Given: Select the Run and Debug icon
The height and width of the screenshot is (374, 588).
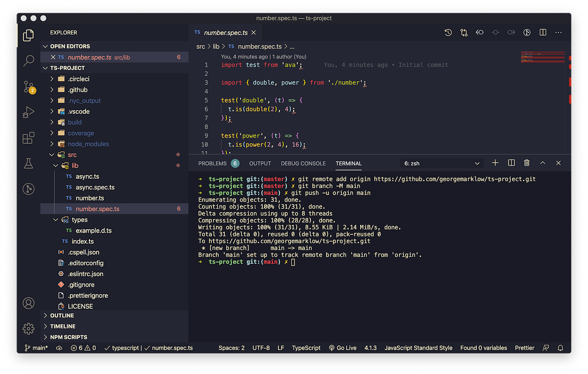Looking at the screenshot, I should [28, 112].
